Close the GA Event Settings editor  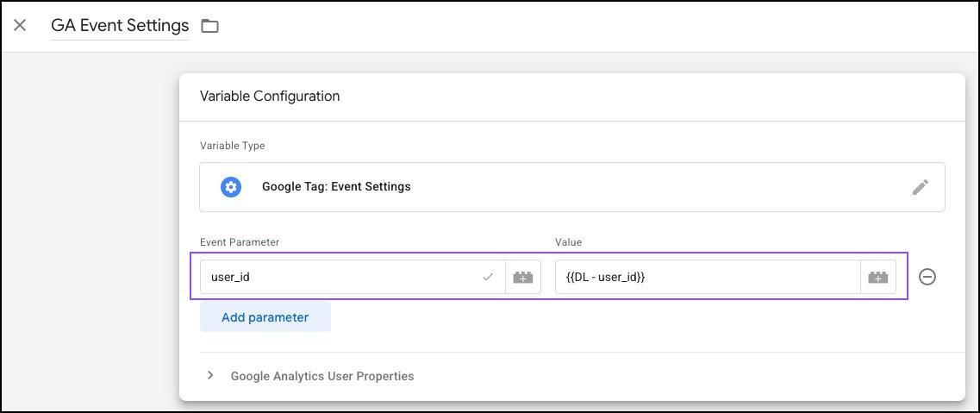[20, 26]
